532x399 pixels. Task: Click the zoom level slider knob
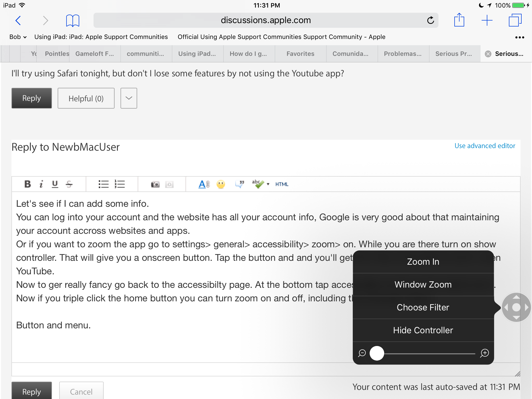(377, 353)
